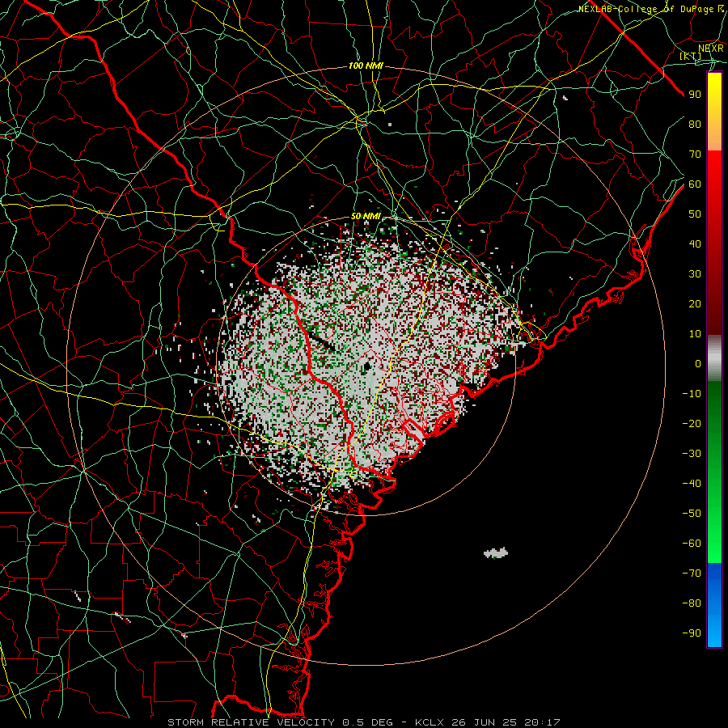Select the -80 value on velocity scale
Screen dimensions: 728x728
tap(692, 603)
